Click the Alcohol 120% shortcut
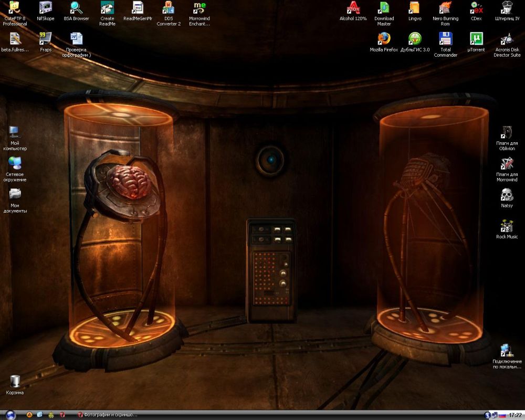The image size is (525, 420). [353, 11]
